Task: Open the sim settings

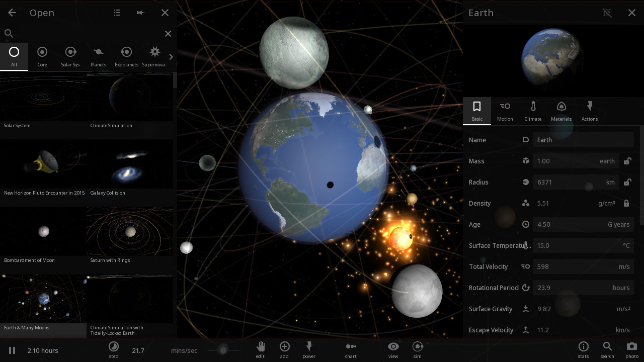Action: pyautogui.click(x=417, y=349)
